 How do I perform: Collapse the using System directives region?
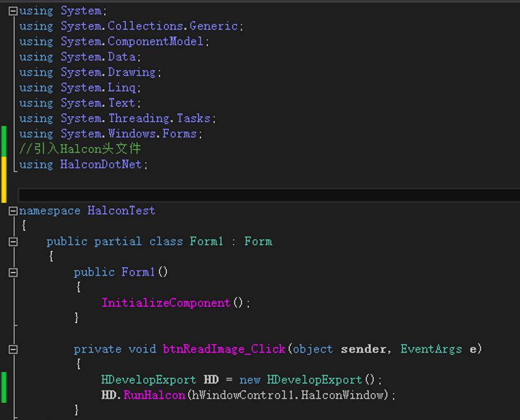tap(13, 10)
